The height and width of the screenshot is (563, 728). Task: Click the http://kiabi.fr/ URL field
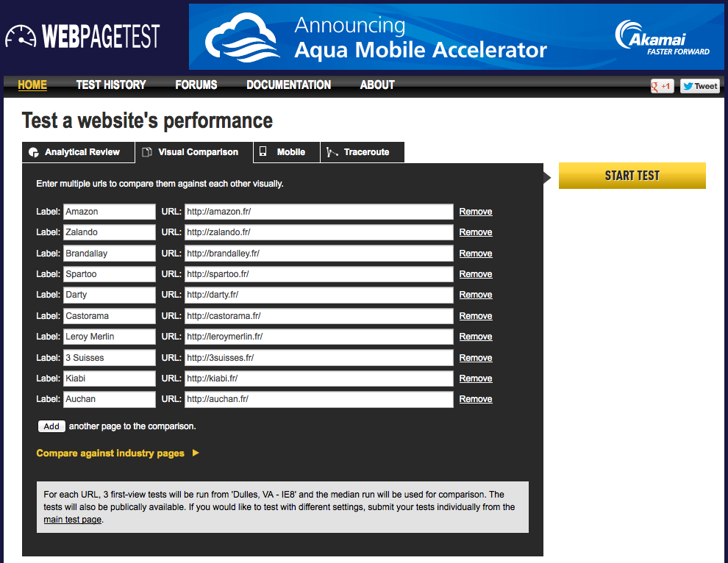(x=319, y=379)
